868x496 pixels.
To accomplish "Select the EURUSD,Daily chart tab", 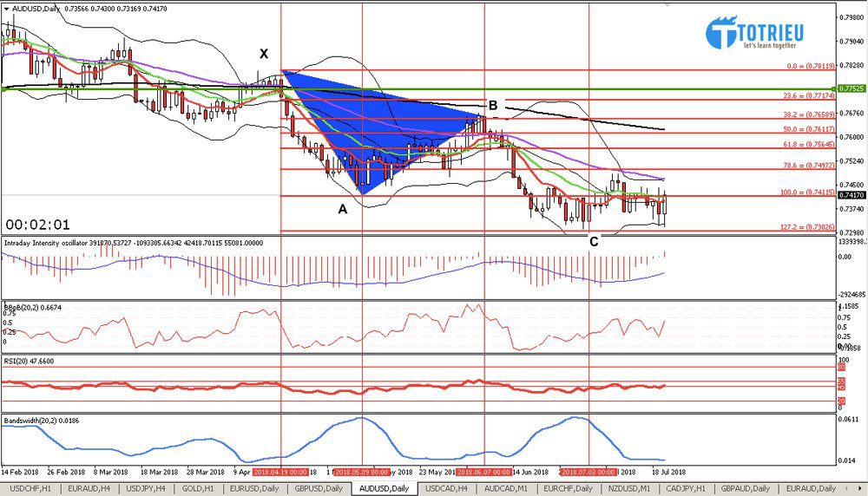I will [254, 488].
